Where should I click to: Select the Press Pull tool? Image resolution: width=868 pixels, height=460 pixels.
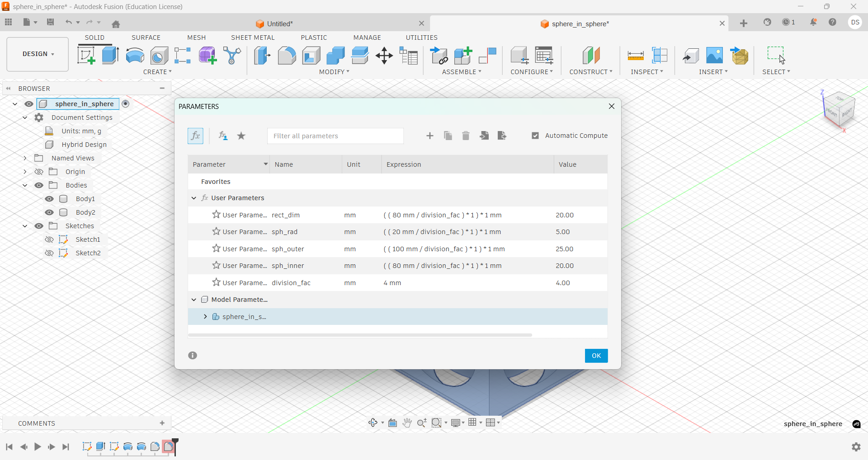(262, 56)
